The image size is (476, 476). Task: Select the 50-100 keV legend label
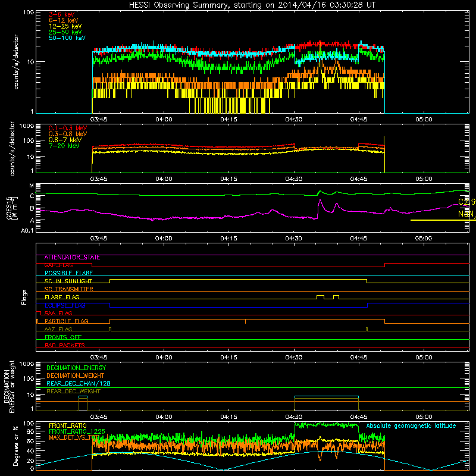67,38
